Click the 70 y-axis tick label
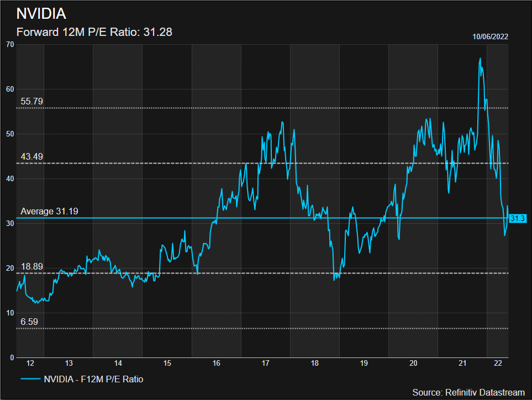 click(10, 44)
